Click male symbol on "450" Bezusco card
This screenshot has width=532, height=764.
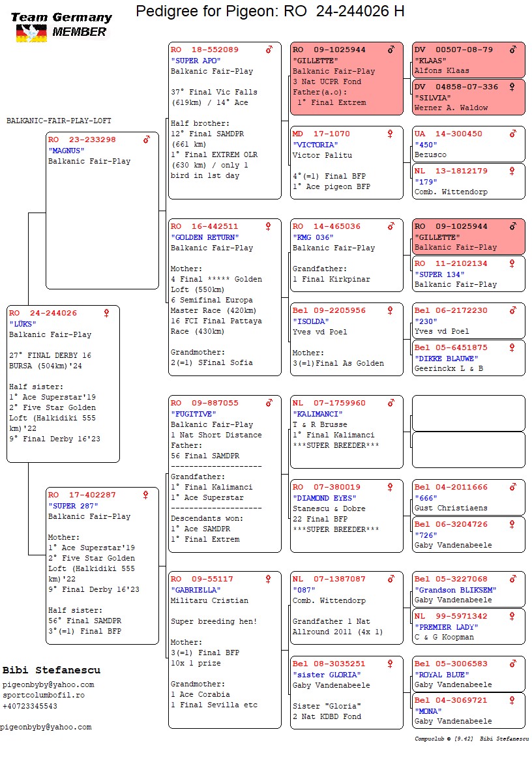point(512,134)
